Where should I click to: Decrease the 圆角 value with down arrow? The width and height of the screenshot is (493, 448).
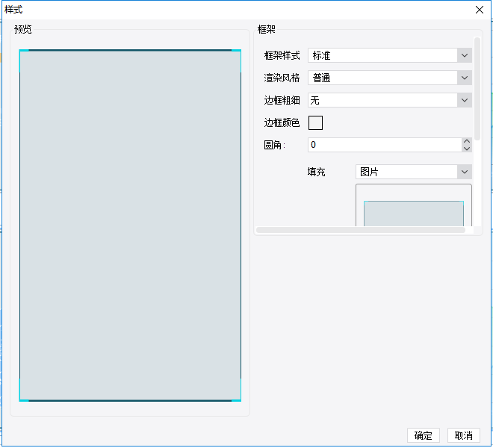[467, 149]
